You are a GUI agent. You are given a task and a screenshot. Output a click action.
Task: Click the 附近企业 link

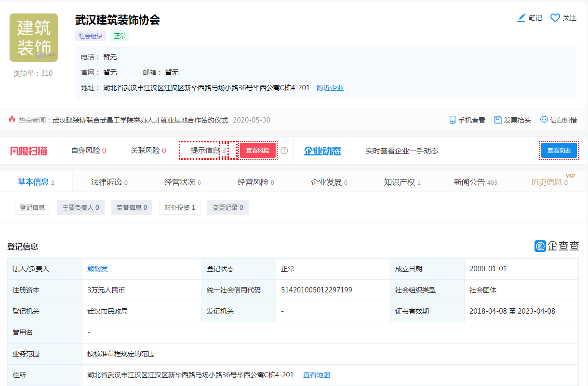click(x=330, y=88)
